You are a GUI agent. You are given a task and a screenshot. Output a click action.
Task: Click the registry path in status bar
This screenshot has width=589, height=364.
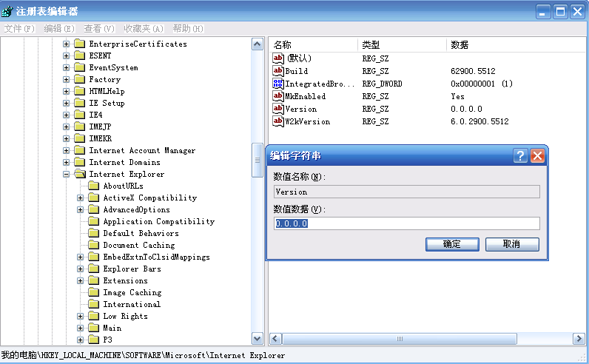(x=143, y=355)
